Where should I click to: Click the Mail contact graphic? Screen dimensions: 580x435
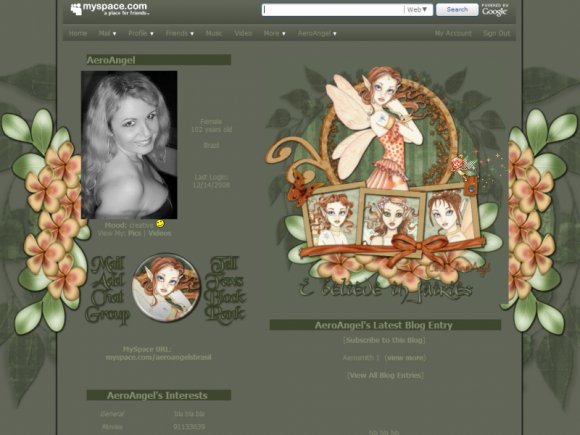tap(108, 265)
